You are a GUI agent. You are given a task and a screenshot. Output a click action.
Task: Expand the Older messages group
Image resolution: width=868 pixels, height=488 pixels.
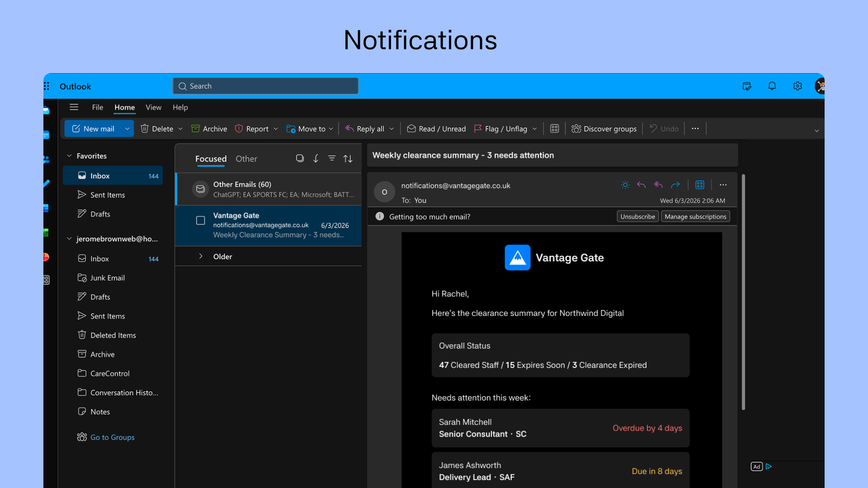[201, 256]
